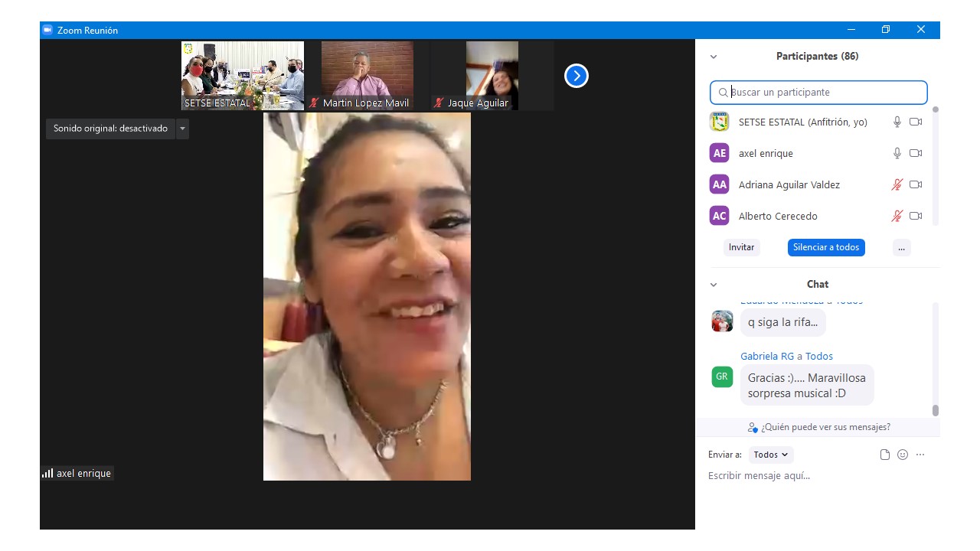Minimize the Zoom Reunión window
Image resolution: width=980 pixels, height=551 pixels.
click(851, 30)
